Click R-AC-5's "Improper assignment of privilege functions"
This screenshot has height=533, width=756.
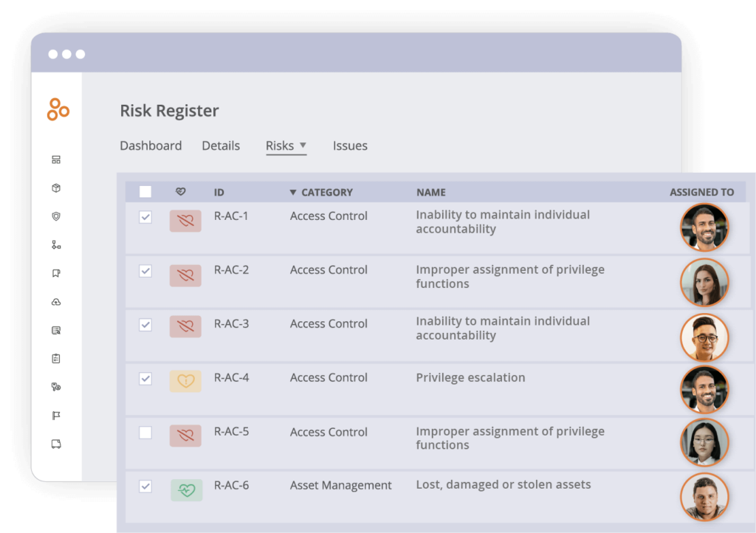click(510, 438)
